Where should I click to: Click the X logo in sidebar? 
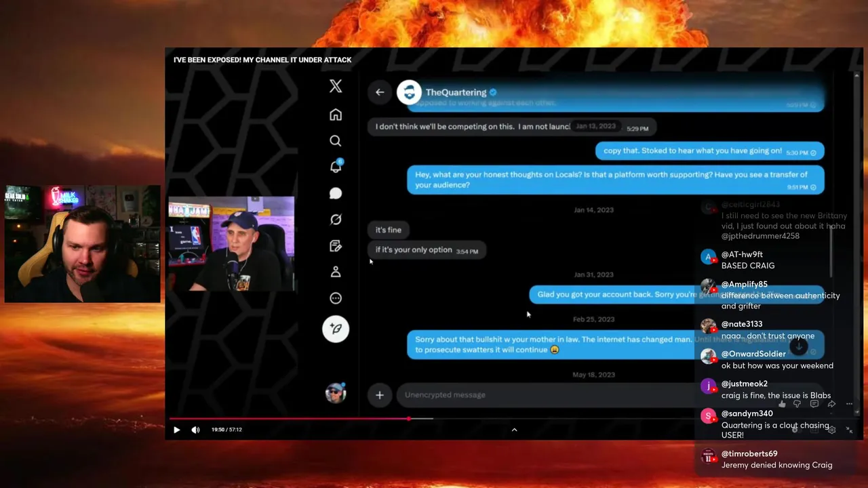(336, 86)
